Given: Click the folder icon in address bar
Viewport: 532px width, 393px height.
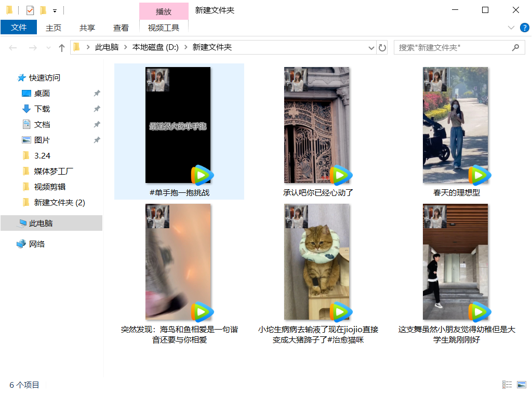Looking at the screenshot, I should 77,47.
